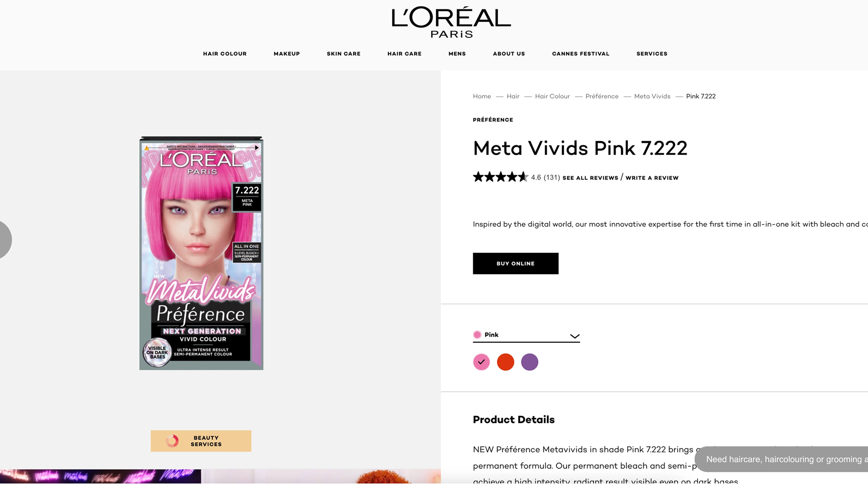Screen dimensions: 868x489
Task: Click the Beauty Services circle icon
Action: coord(172,441)
